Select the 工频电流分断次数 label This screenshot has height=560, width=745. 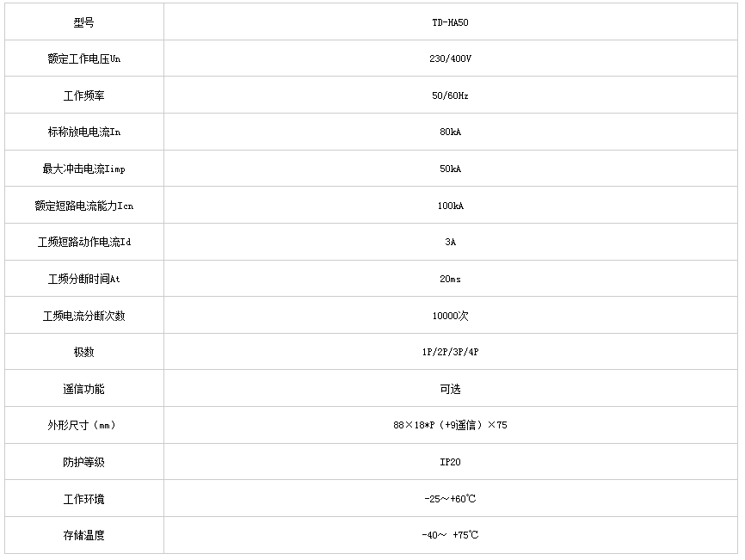(83, 317)
